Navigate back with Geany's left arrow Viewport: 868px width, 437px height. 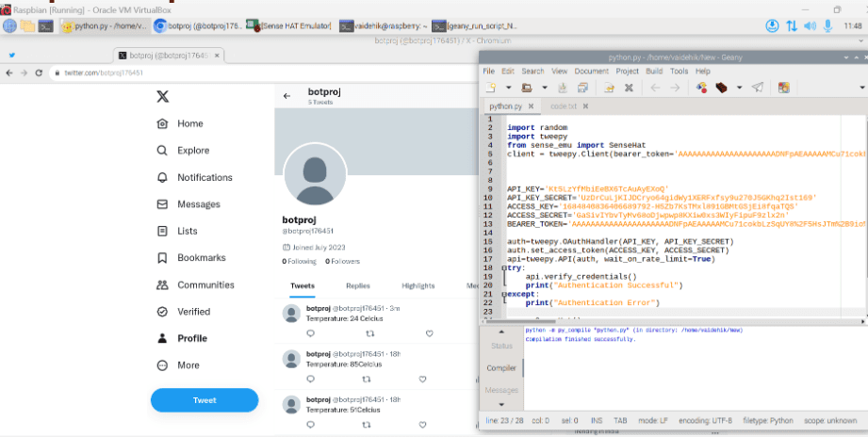(655, 88)
